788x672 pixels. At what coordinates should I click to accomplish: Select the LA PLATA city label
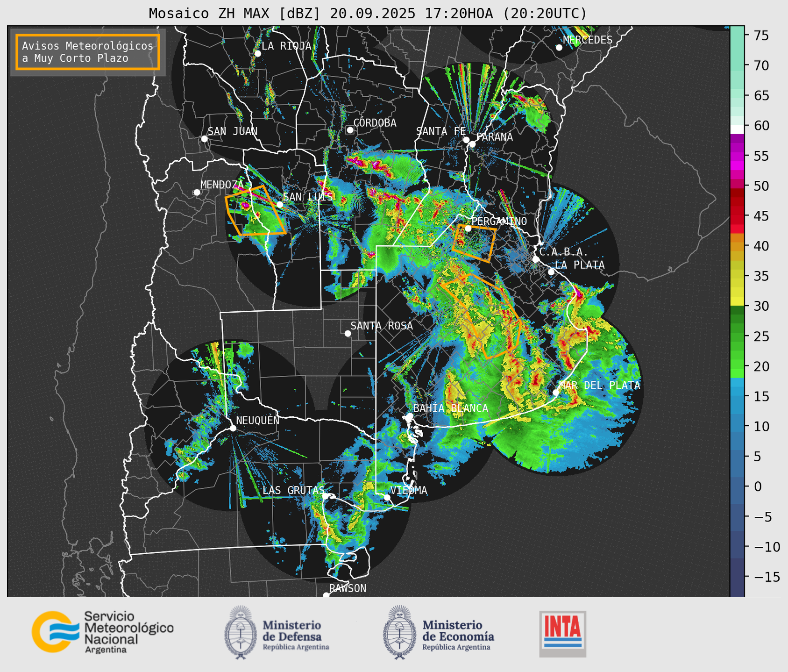point(580,265)
